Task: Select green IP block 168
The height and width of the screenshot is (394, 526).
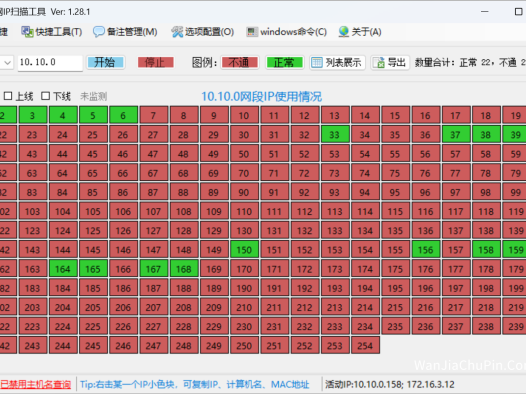Action: (184, 269)
